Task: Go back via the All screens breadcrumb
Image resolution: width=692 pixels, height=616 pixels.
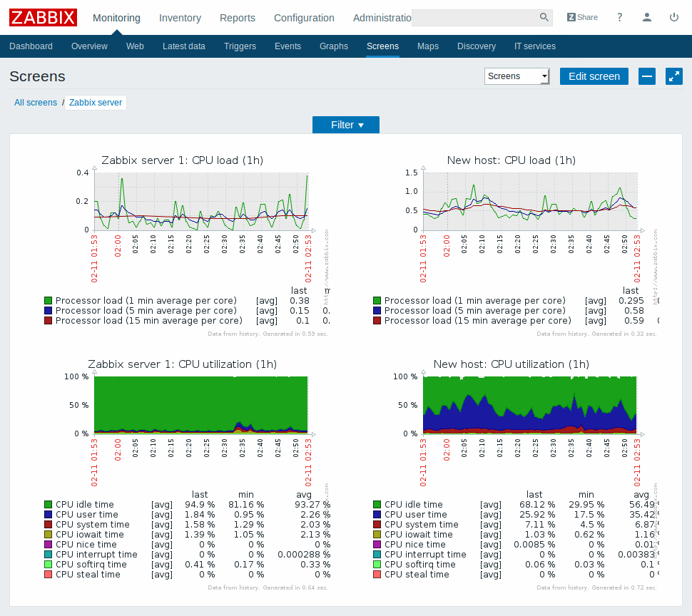Action: point(36,102)
